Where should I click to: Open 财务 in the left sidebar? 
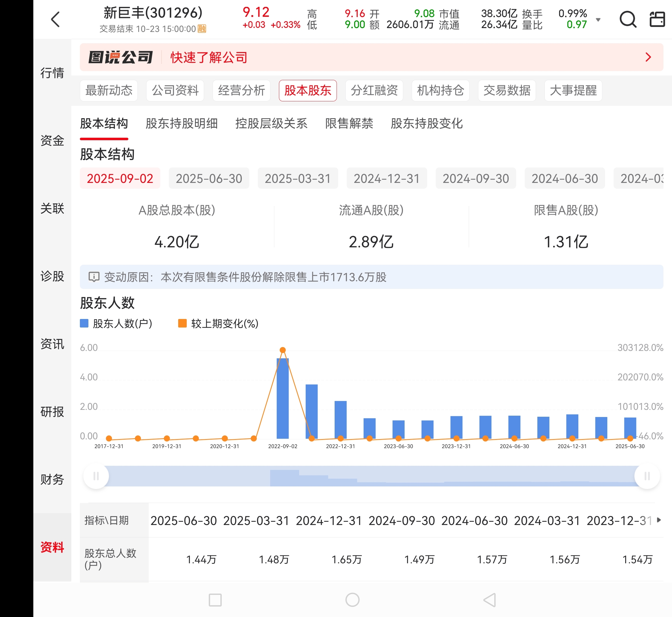52,480
